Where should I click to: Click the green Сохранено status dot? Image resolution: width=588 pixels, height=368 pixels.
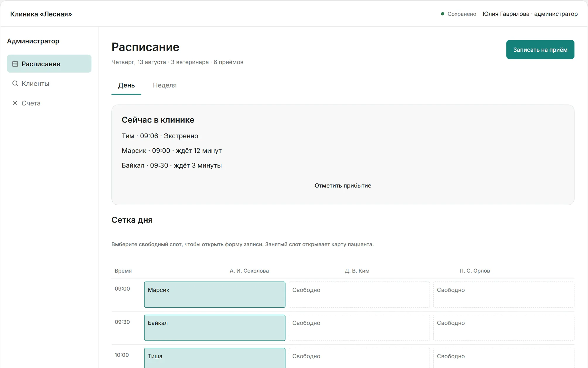point(442,14)
